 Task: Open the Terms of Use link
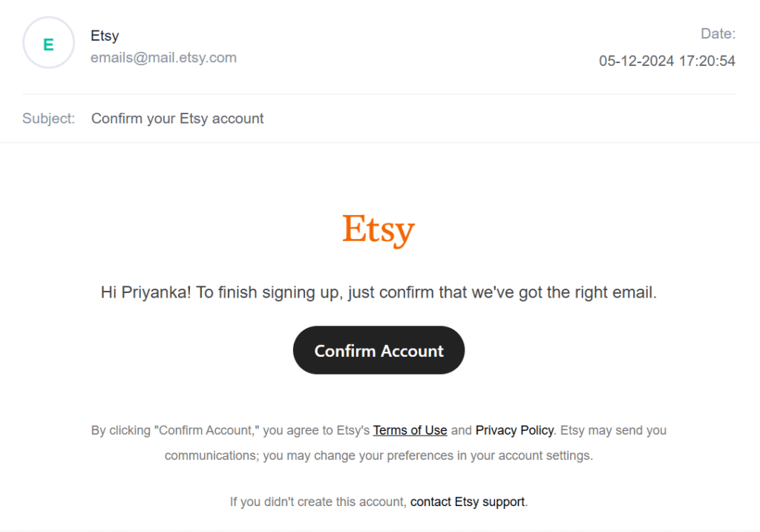click(410, 430)
